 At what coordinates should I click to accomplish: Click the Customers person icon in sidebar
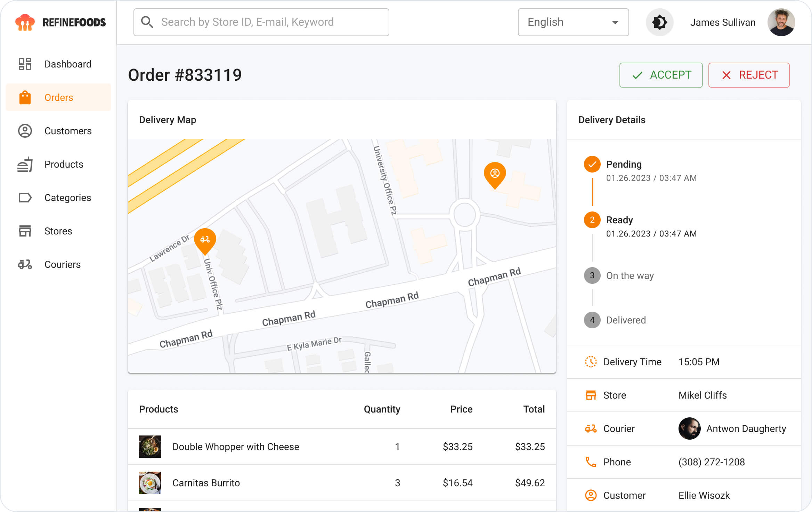click(25, 131)
